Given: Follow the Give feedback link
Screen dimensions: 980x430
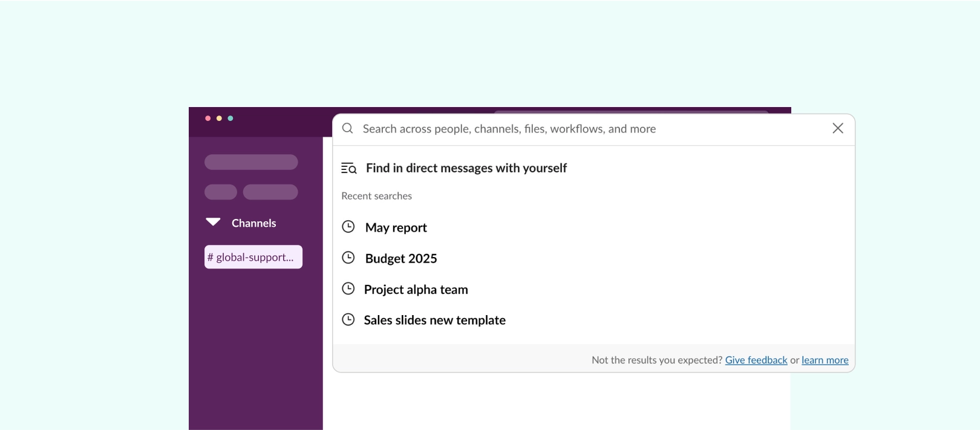Looking at the screenshot, I should (x=756, y=360).
